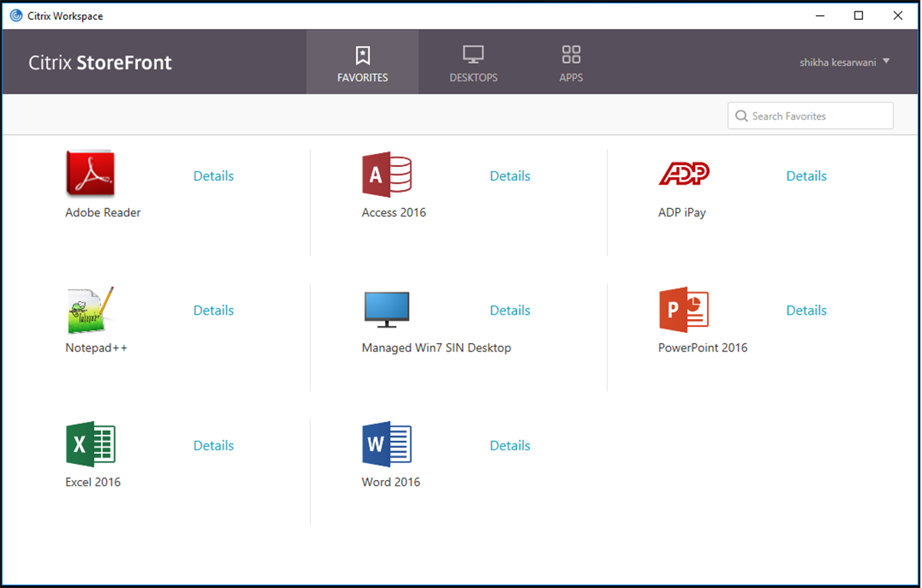Start the Managed Win7 SIN Desktop monitor icon
The height and width of the screenshot is (588, 922).
(x=387, y=310)
